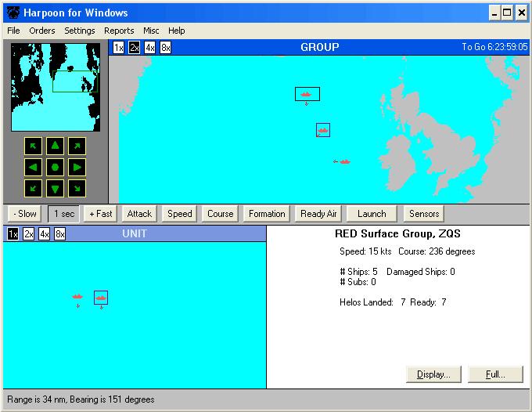Open the Sensors button
The image size is (532, 412).
point(424,214)
